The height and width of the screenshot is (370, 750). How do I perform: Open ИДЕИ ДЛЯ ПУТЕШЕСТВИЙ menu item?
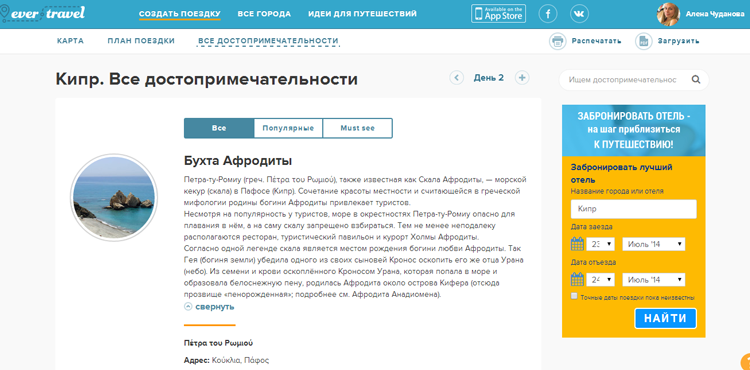coord(362,14)
